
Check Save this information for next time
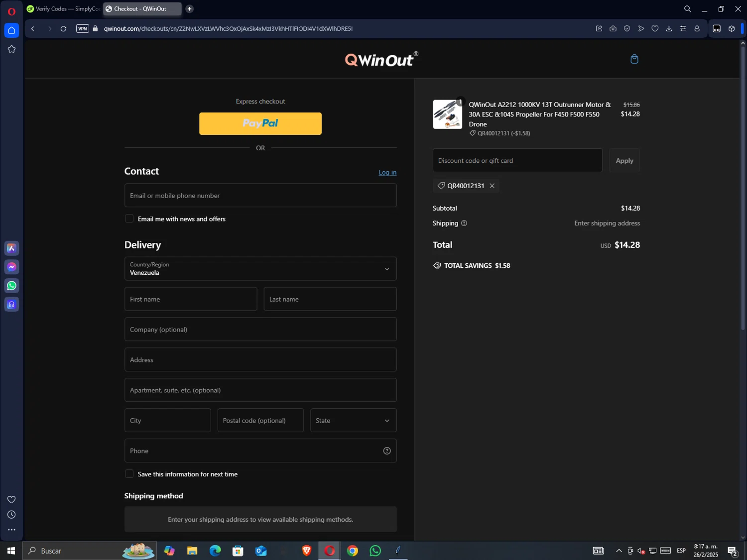click(x=129, y=474)
